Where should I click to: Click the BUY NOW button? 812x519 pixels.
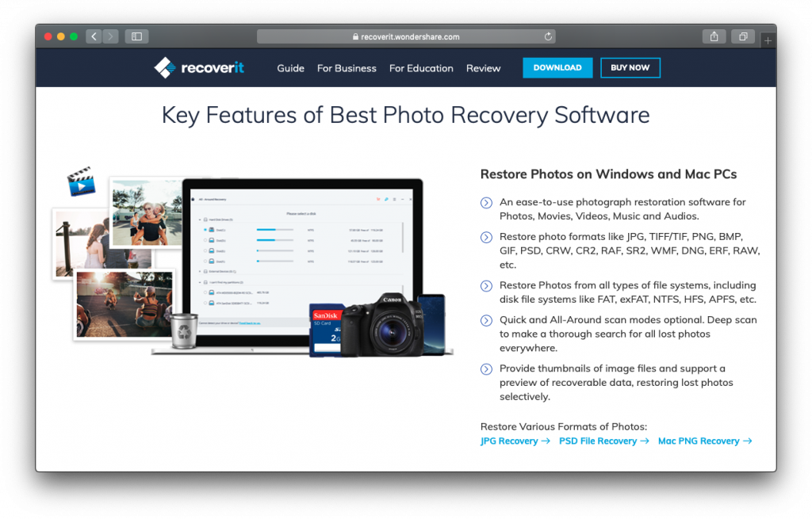[630, 68]
